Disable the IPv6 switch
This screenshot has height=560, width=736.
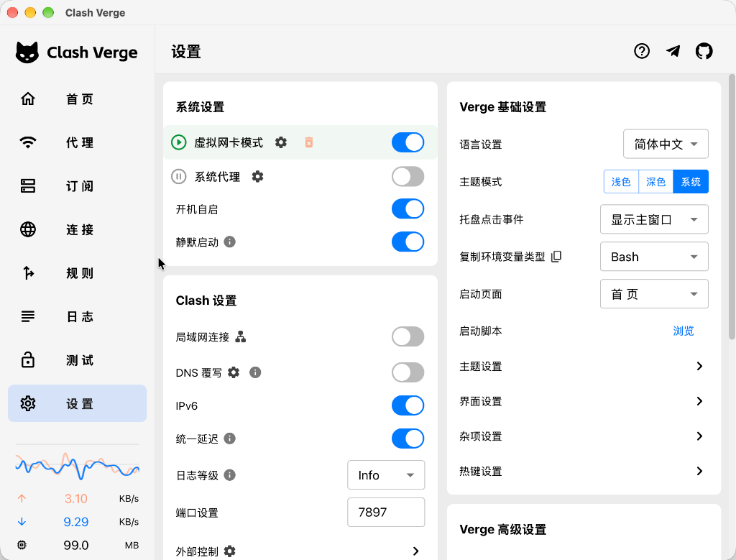click(x=408, y=405)
